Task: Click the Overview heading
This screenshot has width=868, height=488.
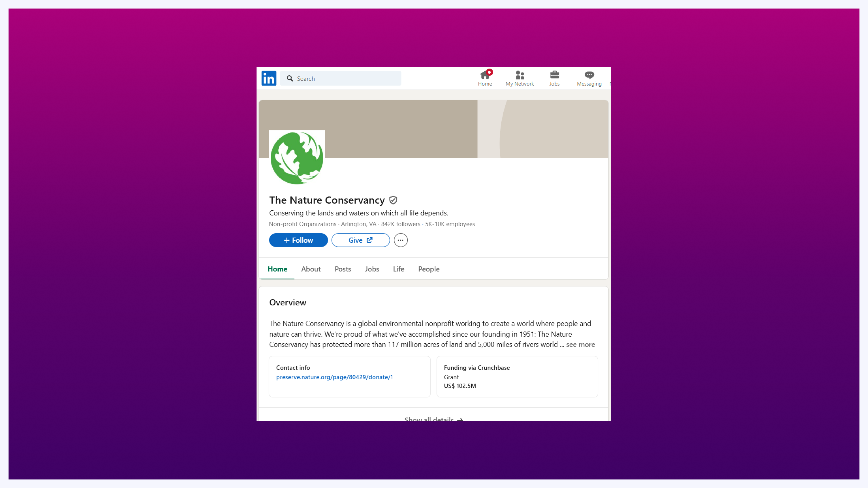Action: [x=287, y=302]
